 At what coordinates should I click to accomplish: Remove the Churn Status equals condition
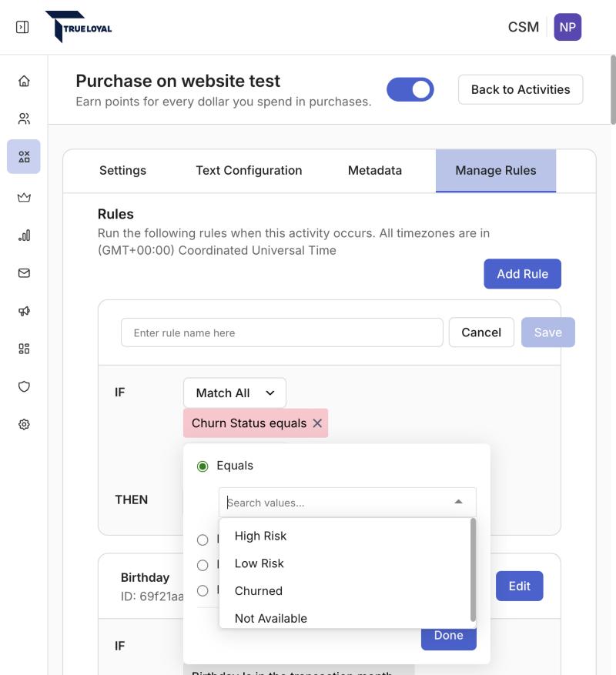[x=317, y=423]
